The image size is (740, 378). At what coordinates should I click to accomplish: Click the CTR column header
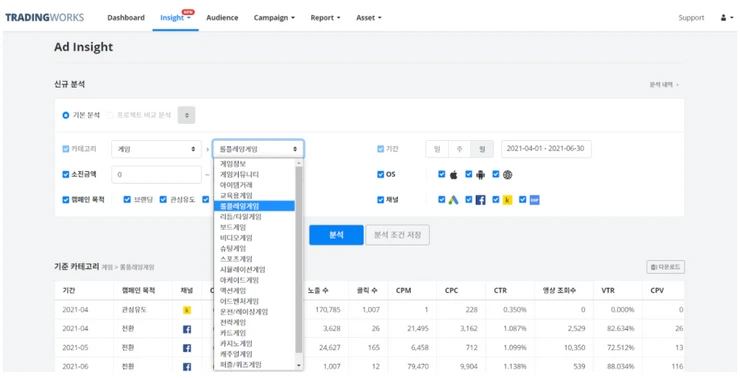(x=501, y=291)
